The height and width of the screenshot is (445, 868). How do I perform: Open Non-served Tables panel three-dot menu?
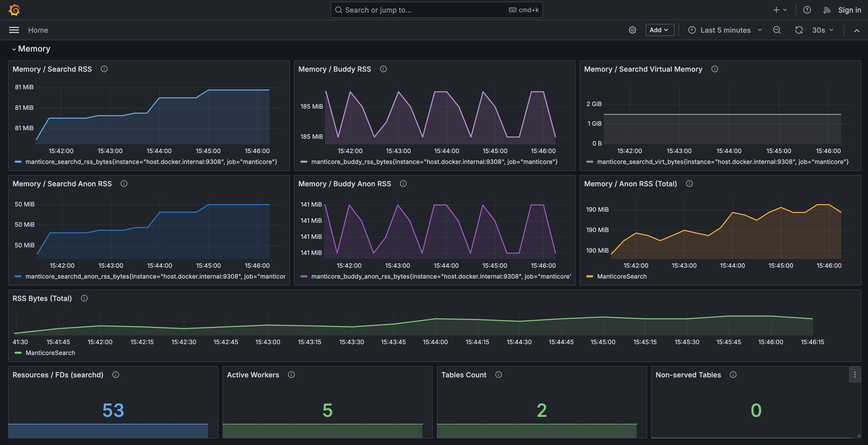[854, 375]
